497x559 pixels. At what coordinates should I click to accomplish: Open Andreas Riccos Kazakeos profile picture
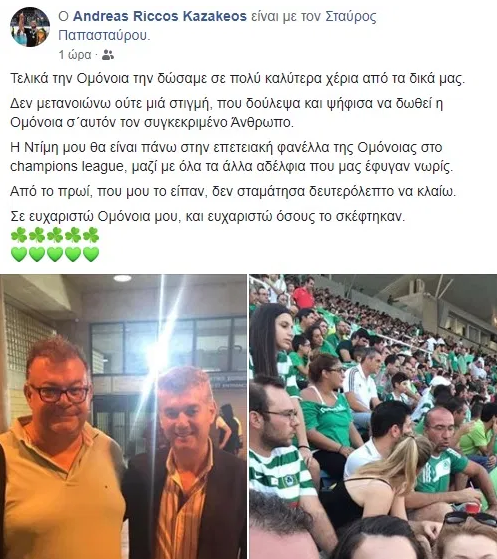(30, 27)
